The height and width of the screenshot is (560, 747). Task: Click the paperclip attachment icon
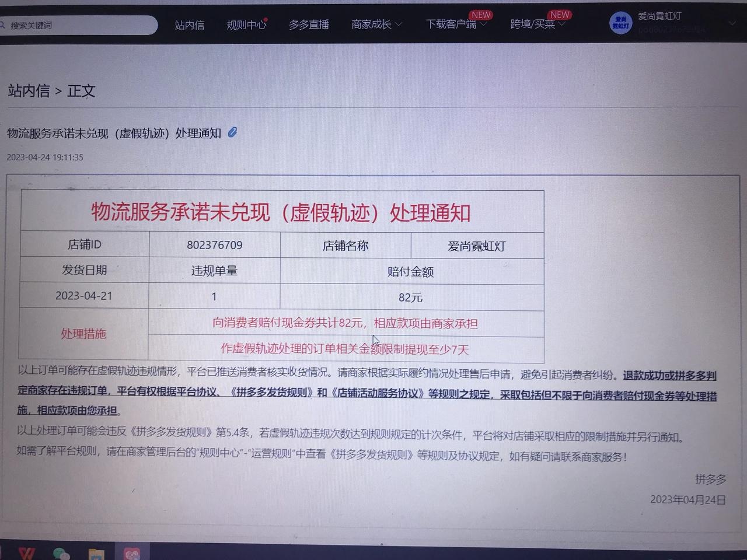pos(232,132)
